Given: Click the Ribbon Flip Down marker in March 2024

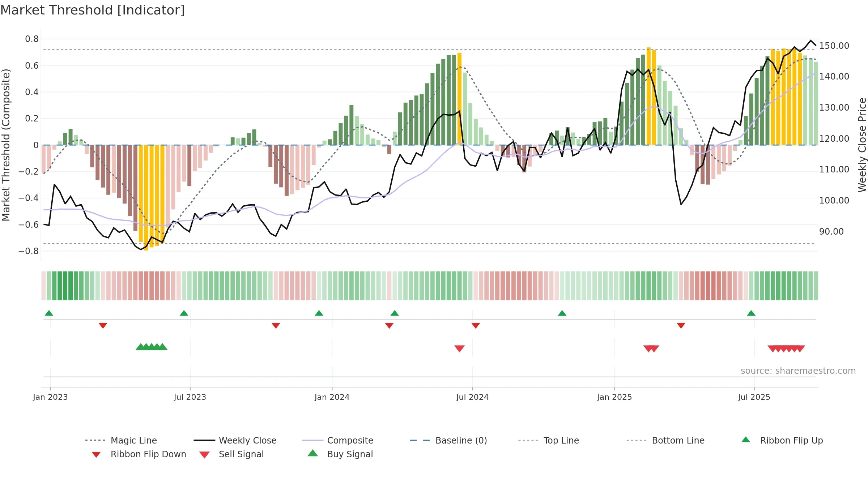Looking at the screenshot, I should pos(389,326).
